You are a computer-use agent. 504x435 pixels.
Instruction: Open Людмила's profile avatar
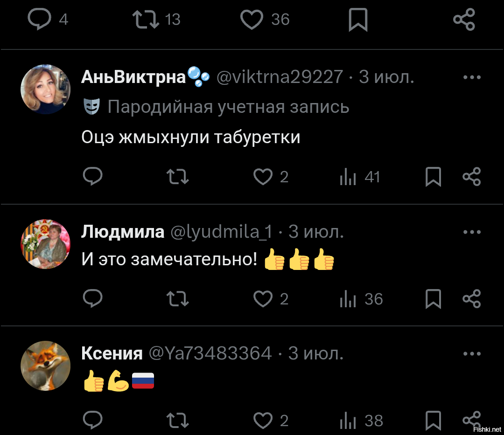click(45, 244)
